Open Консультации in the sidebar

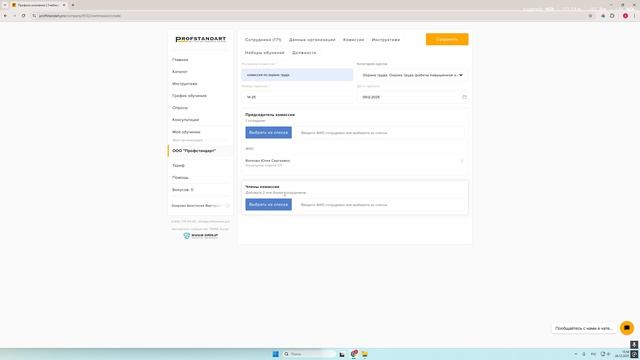click(186, 120)
